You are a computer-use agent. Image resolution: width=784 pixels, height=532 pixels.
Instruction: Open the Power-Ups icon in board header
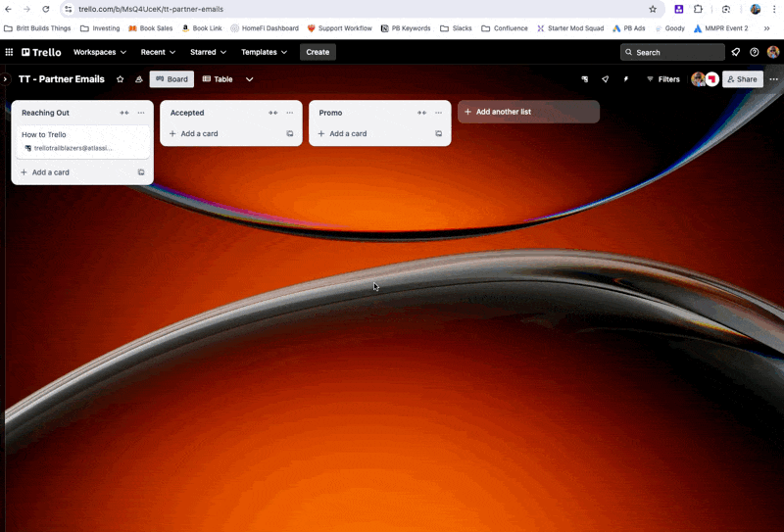tap(584, 79)
